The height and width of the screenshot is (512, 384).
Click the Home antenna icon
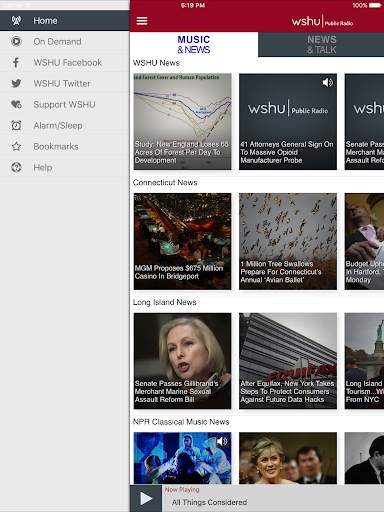click(x=16, y=21)
